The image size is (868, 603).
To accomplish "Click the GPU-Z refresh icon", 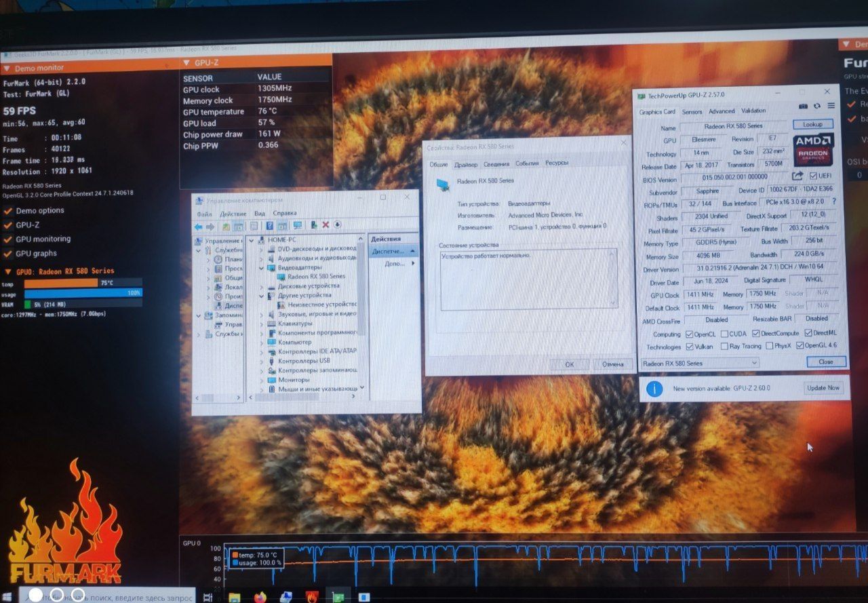I will click(x=817, y=106).
